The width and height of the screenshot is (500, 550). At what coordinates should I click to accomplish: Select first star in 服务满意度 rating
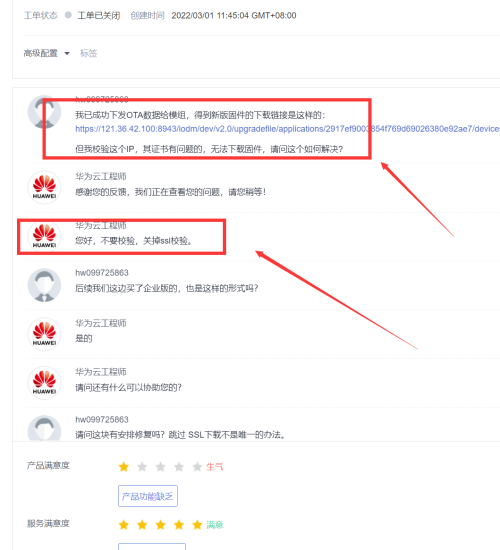(x=124, y=525)
